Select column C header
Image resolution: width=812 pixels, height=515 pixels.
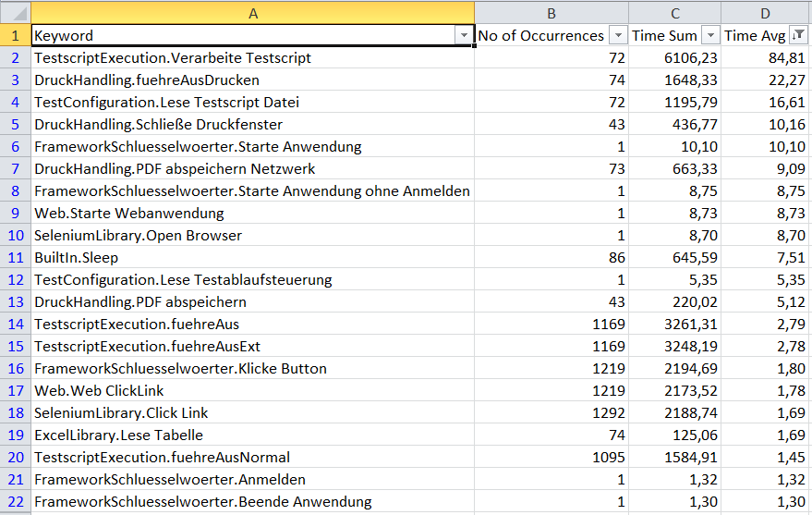[675, 12]
